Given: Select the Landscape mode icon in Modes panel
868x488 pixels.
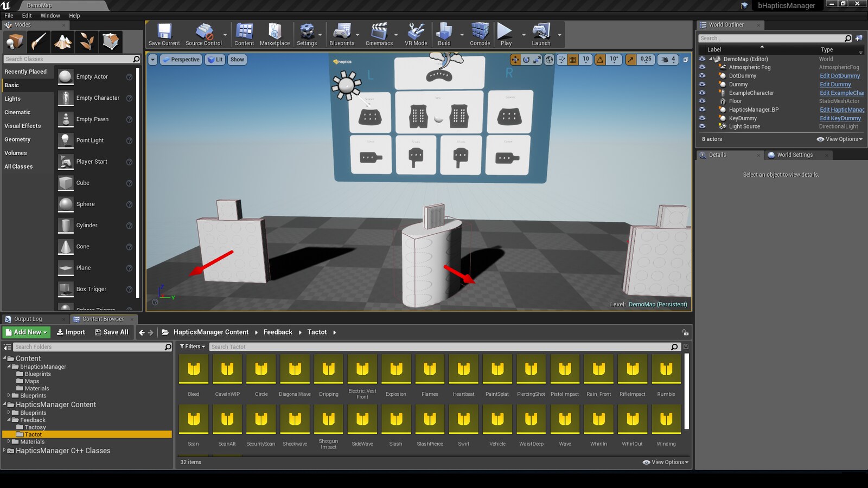Looking at the screenshot, I should click(x=62, y=41).
